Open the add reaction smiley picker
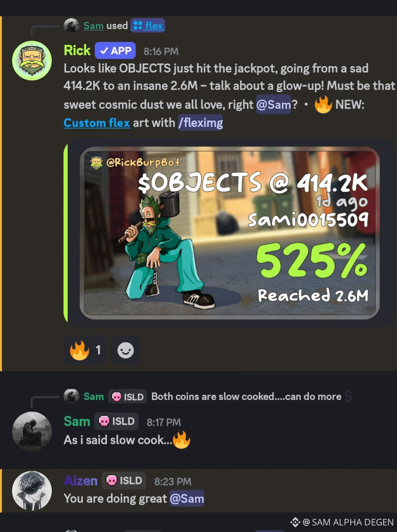Viewport: 397px width, 532px height. 125,350
